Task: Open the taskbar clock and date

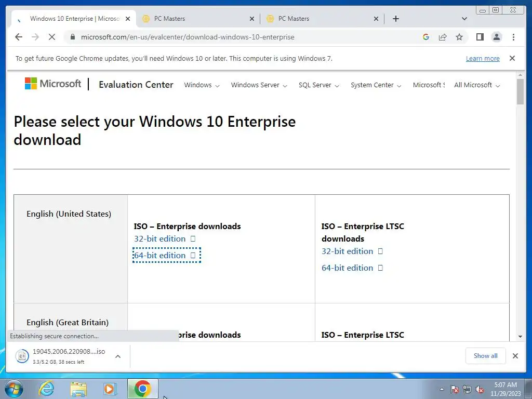Action: point(505,389)
